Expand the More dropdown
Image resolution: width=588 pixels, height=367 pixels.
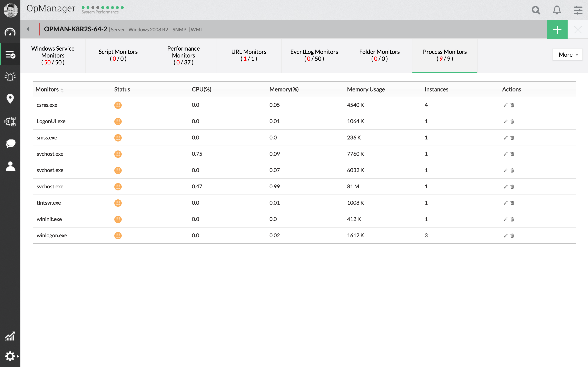click(x=568, y=55)
